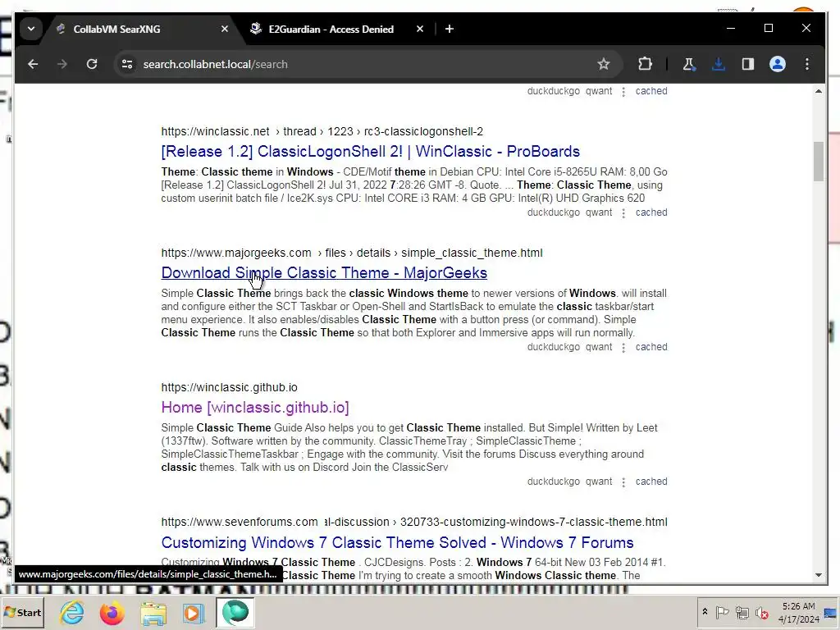Open Windows Media Player from taskbar
Viewport: 840px width, 630px height.
pos(194,612)
